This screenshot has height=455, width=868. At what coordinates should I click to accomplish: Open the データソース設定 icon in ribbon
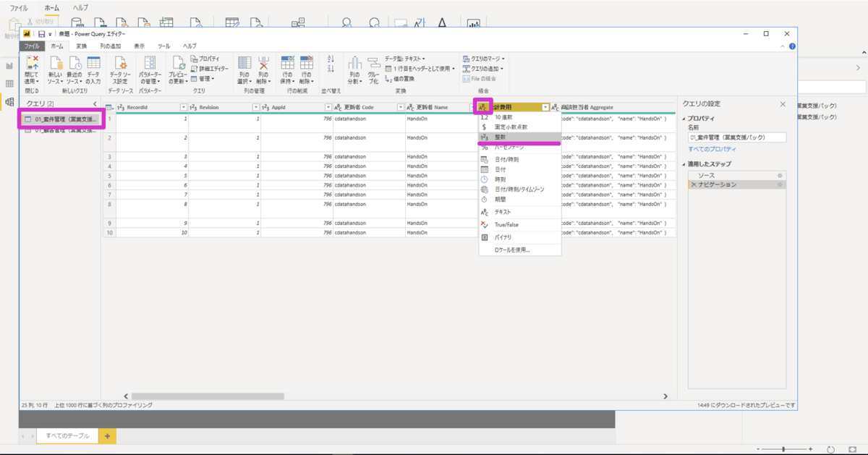pyautogui.click(x=121, y=64)
